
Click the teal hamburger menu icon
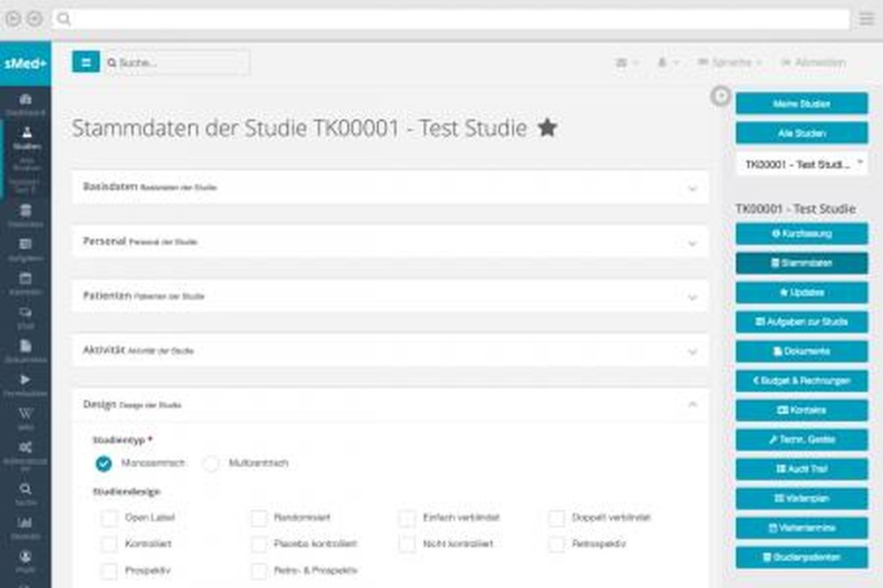(86, 62)
